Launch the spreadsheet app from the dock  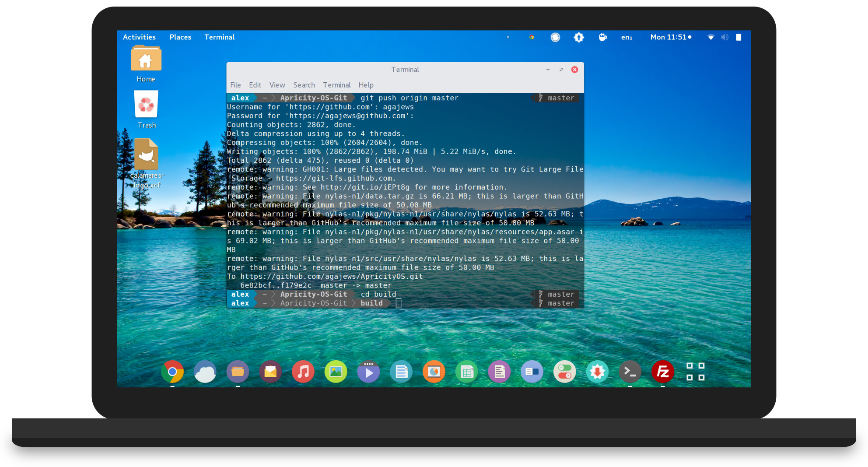466,372
